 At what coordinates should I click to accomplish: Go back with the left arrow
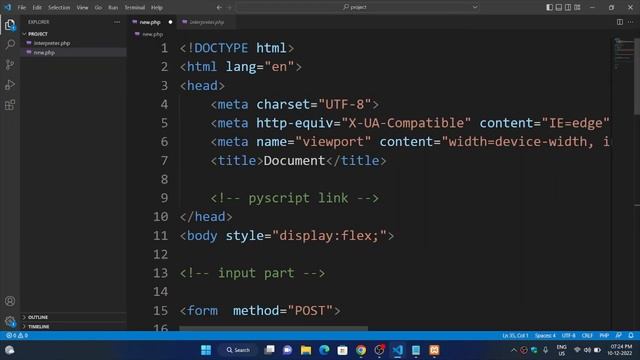click(x=219, y=7)
